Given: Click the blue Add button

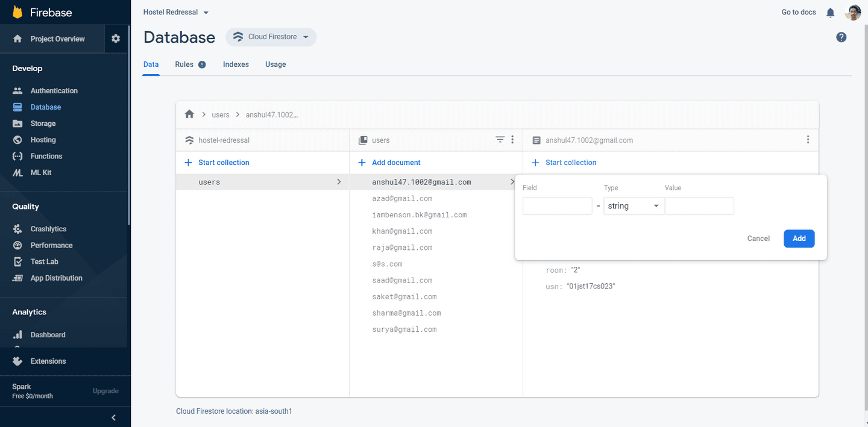Looking at the screenshot, I should coord(799,238).
